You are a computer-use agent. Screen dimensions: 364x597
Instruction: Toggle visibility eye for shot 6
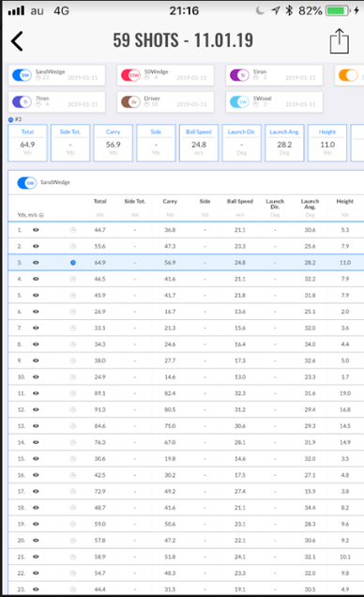pos(36,312)
